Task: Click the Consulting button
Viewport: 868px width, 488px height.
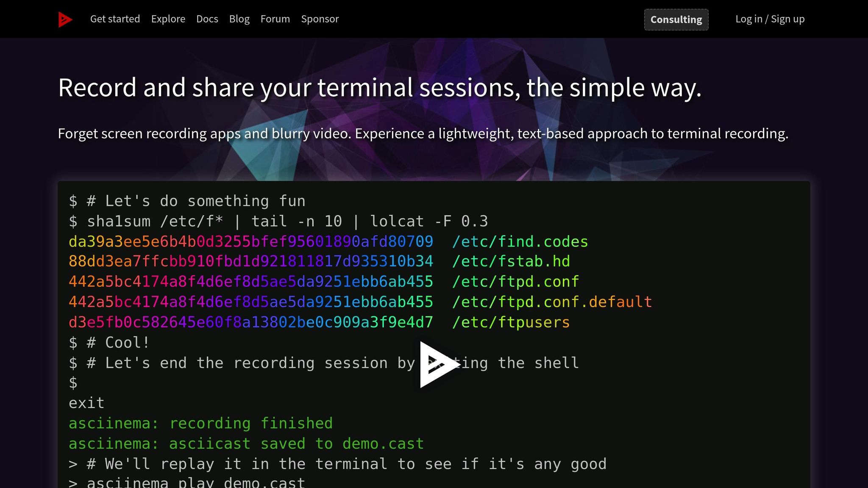Action: 676,19
